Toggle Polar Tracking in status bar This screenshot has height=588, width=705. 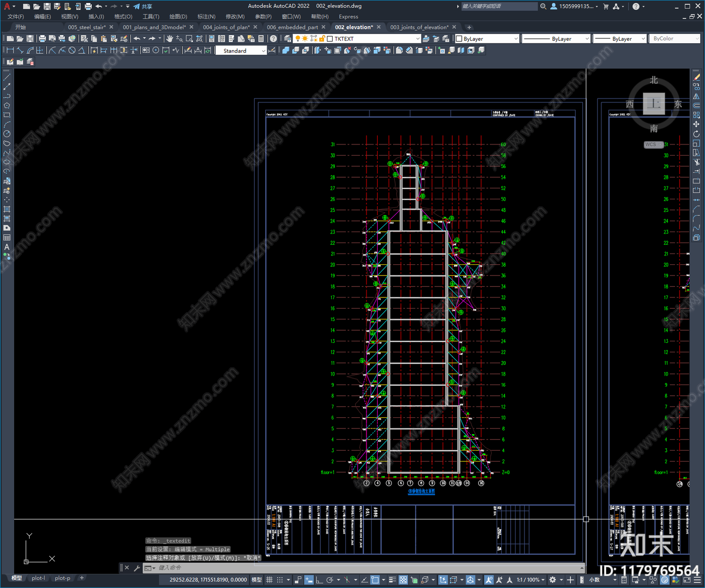(330, 580)
